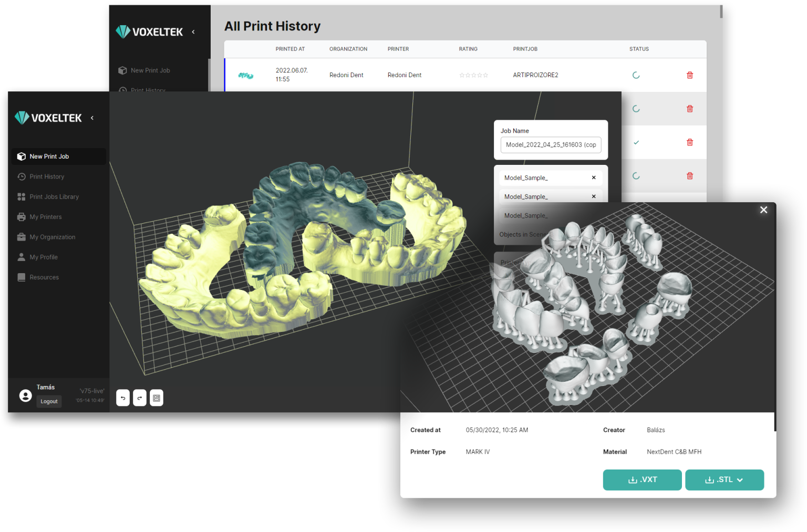807x532 pixels.
Task: Click the 2022.06.07. 11:55 printed date
Action: tap(292, 75)
